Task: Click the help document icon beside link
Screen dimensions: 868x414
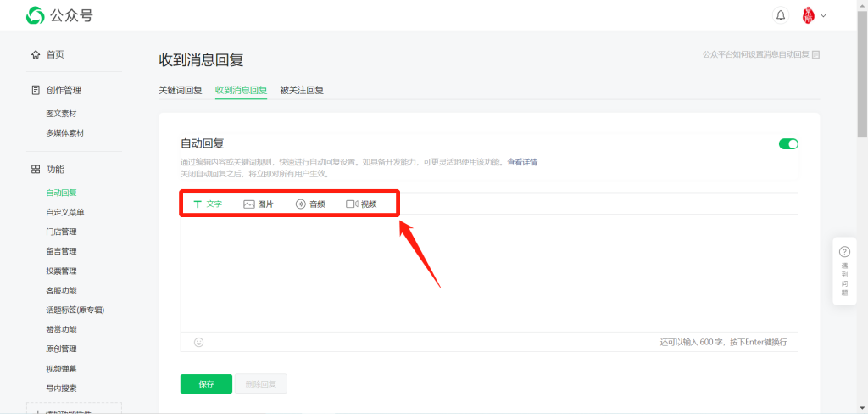Action: [x=815, y=54]
